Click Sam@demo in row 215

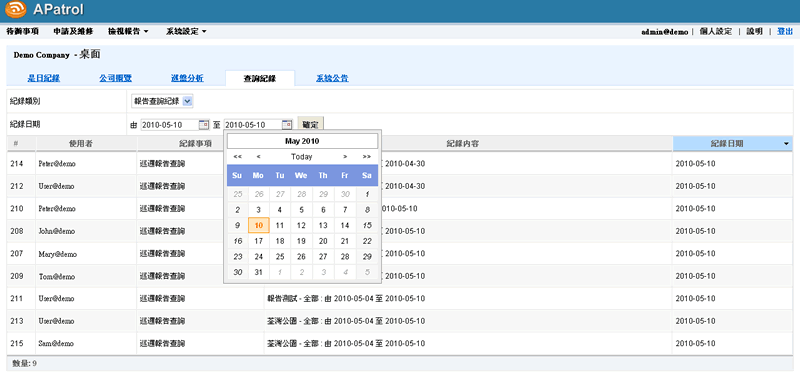coord(56,343)
